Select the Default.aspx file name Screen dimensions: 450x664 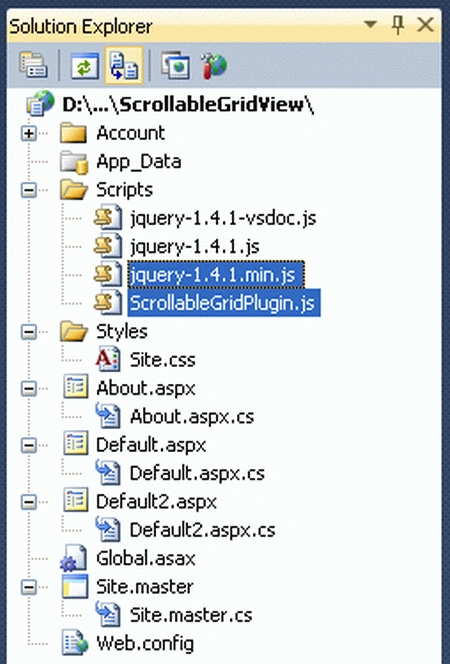pos(151,446)
